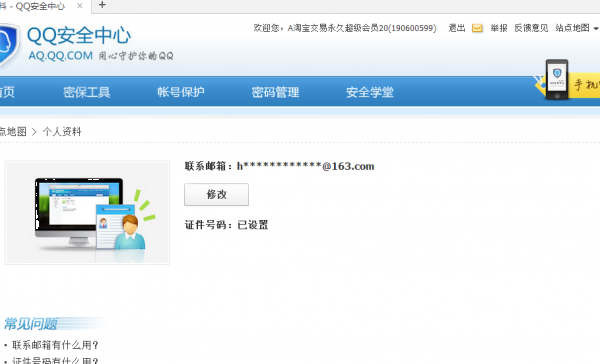The height and width of the screenshot is (364, 600).
Task: Click the 修改 button
Action: point(217,194)
